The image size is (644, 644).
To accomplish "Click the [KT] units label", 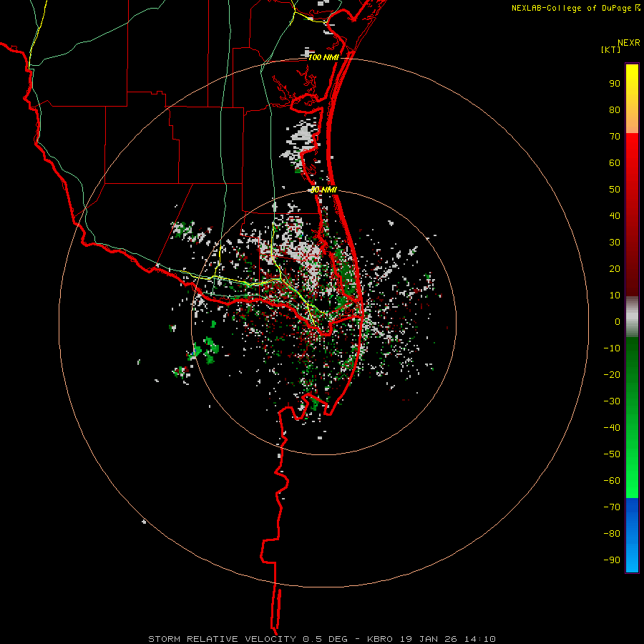I will point(611,49).
